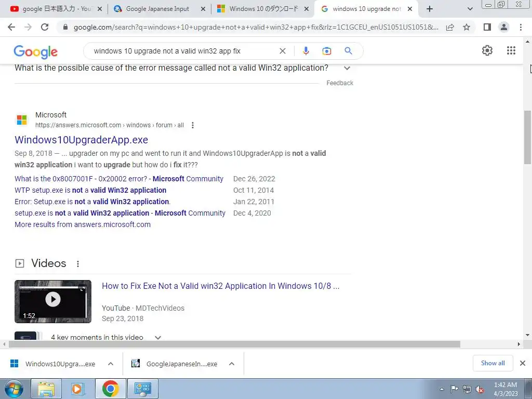532x399 pixels.
Task: Click the network tray icon
Action: click(x=467, y=389)
